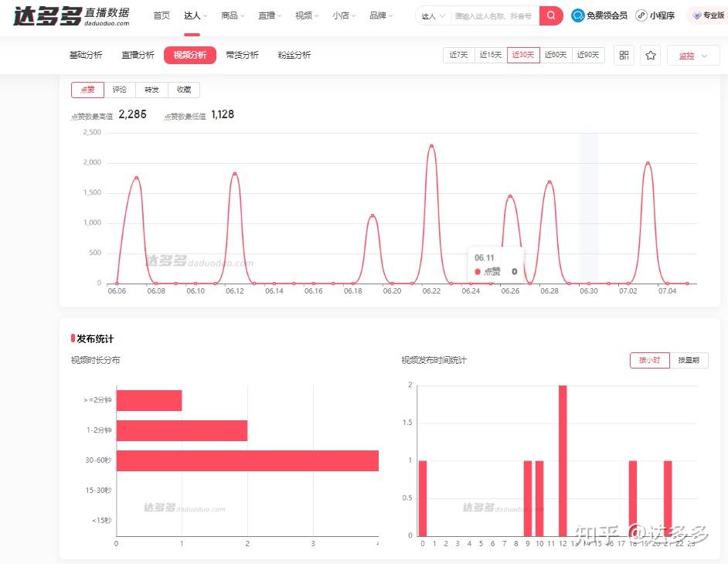The image size is (728, 564).
Task: Switch to the 粉丝分析 tab
Action: tap(294, 55)
